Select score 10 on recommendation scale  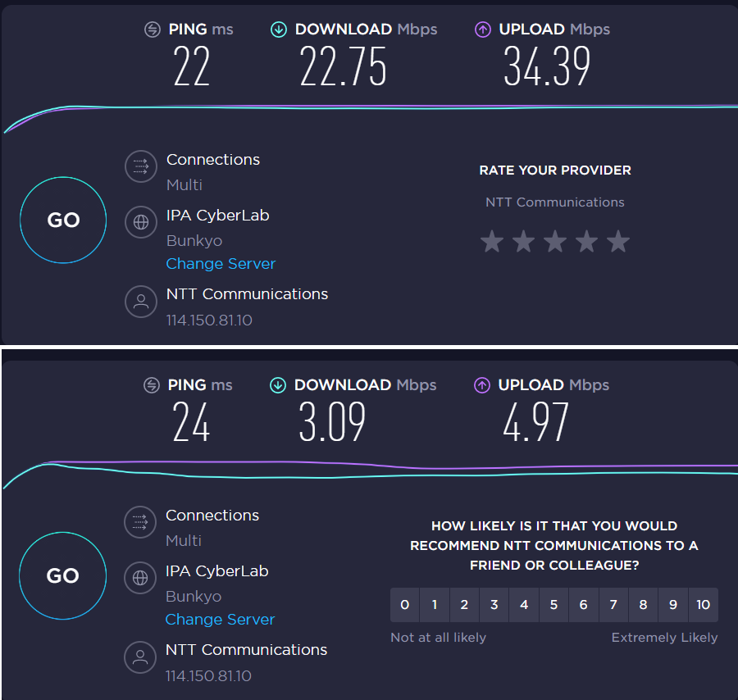(704, 604)
